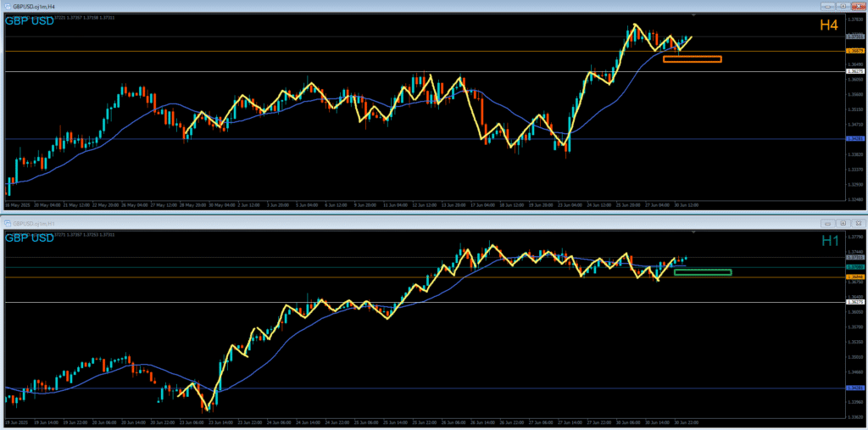Image resolution: width=868 pixels, height=430 pixels.
Task: Click the gray current-price tag on H1 axis
Action: [x=856, y=258]
